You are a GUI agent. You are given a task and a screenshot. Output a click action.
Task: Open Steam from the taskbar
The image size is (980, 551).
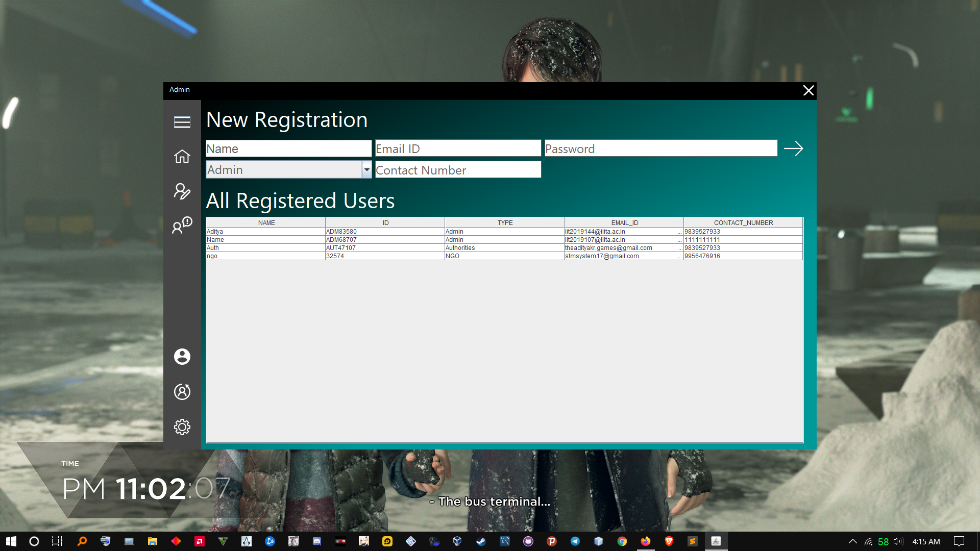tap(481, 541)
